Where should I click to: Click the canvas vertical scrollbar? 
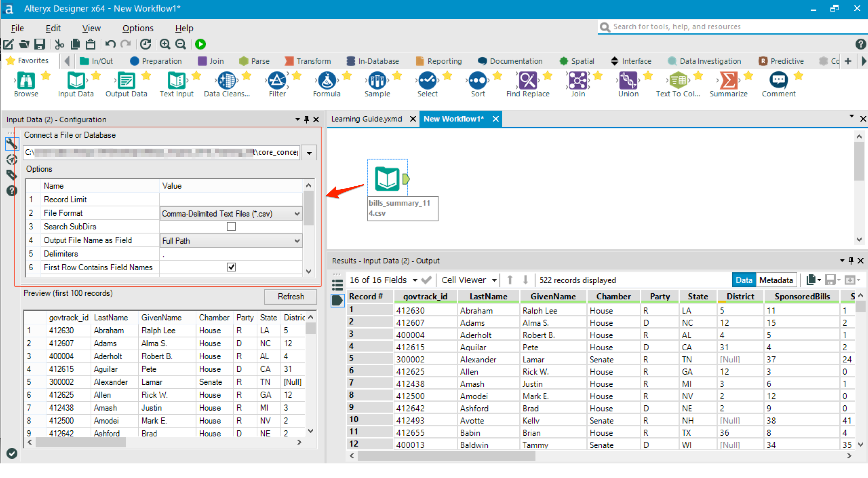pos(859,161)
